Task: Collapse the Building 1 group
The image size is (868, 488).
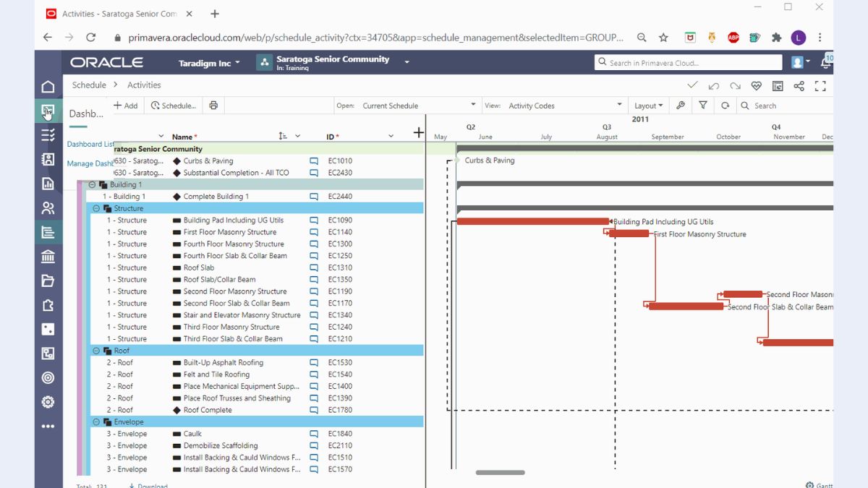Action: (92, 185)
